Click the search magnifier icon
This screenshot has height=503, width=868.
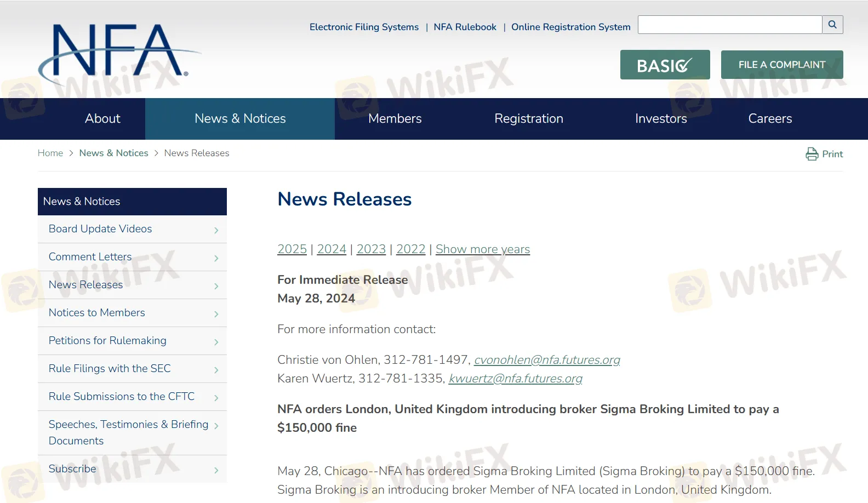(832, 25)
